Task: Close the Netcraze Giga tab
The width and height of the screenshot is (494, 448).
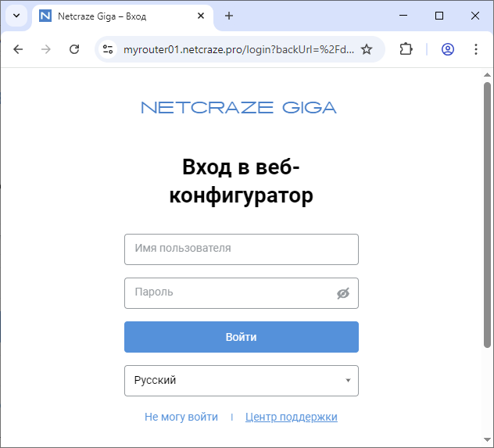Action: pyautogui.click(x=202, y=16)
